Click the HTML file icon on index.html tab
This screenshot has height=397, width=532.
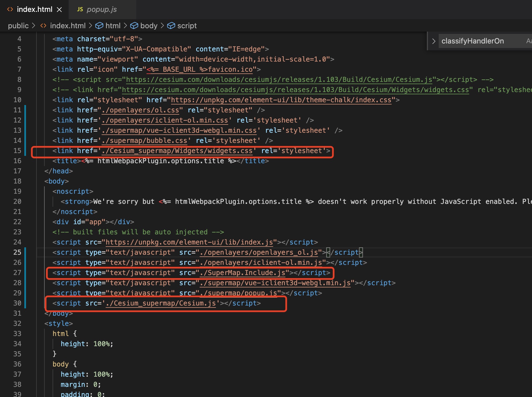click(10, 9)
